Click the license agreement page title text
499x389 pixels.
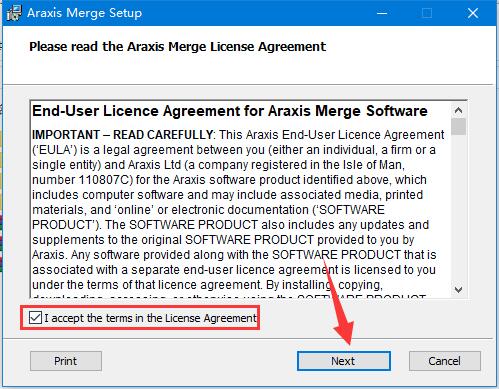(x=177, y=47)
